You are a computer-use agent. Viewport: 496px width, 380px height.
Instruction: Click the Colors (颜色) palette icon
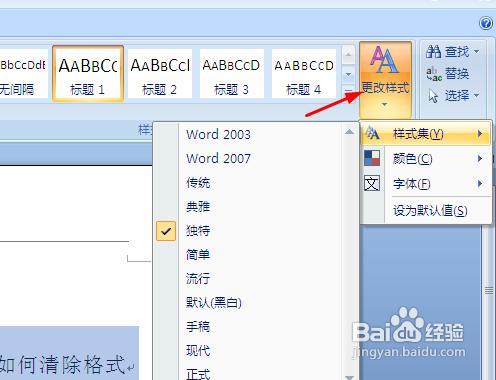coord(372,158)
